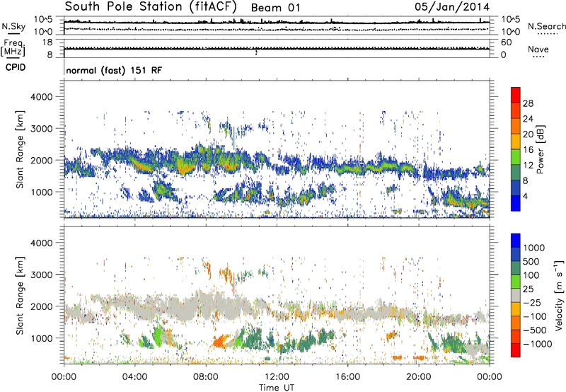Image resolution: width=566 pixels, height=392 pixels.
Task: Click '1000' on velocity panel range axis
Action: pos(41,338)
